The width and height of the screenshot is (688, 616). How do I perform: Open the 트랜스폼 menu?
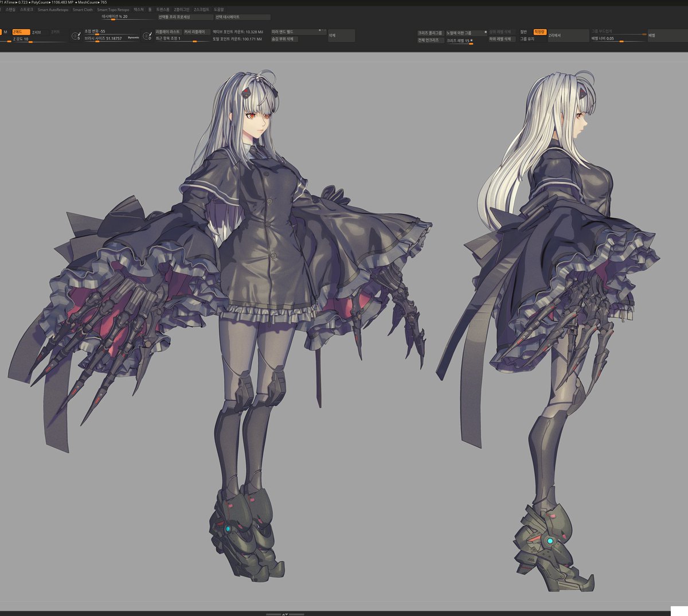coord(163,10)
